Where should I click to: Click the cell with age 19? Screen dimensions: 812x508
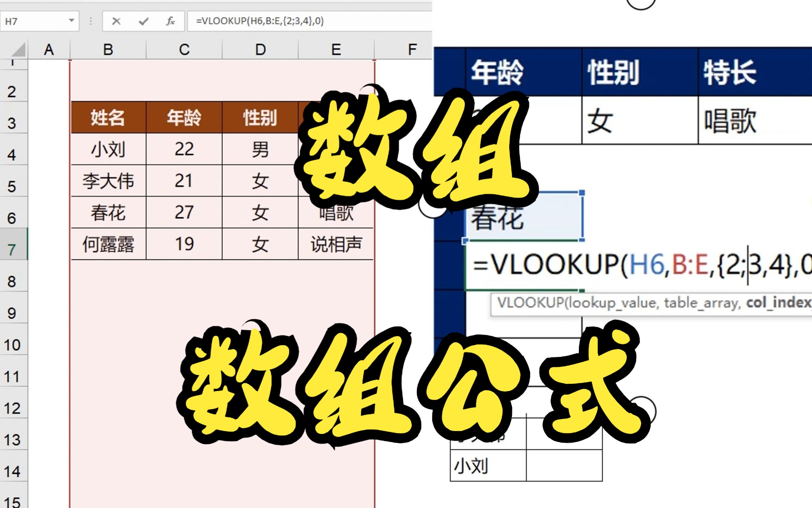pos(184,244)
